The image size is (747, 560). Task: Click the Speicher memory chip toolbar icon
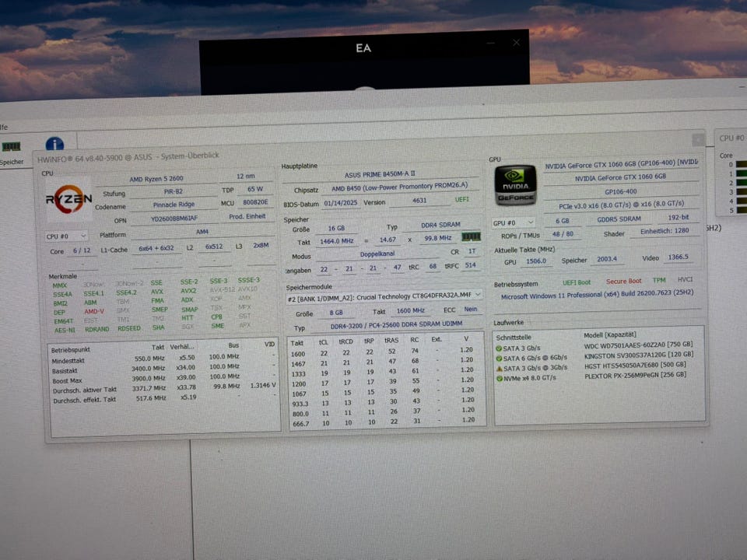(11, 146)
